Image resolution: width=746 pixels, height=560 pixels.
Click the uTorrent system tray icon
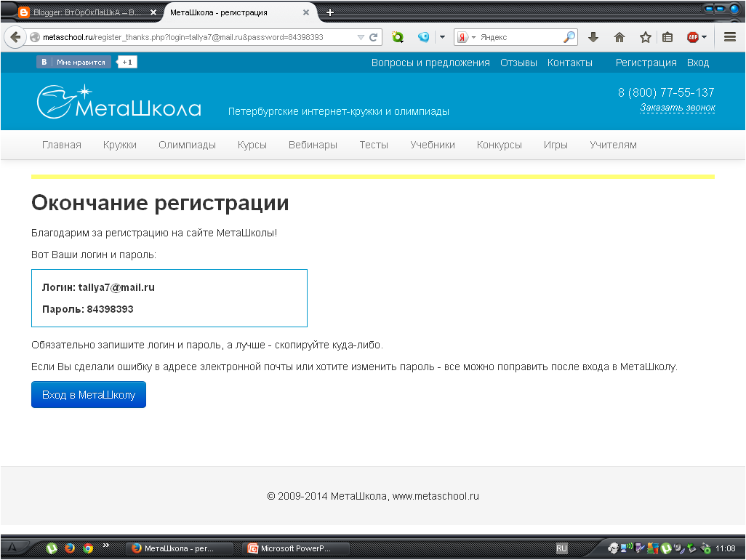click(x=666, y=548)
